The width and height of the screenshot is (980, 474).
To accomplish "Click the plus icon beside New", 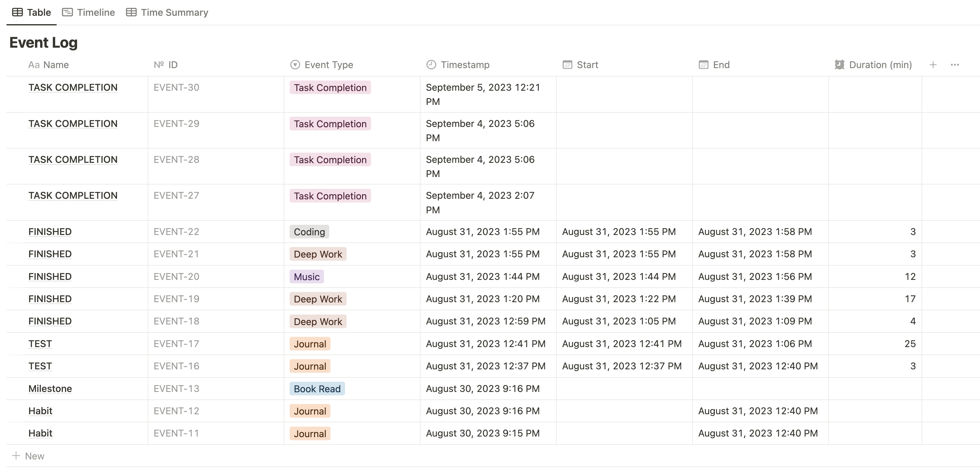I will pos(16,456).
